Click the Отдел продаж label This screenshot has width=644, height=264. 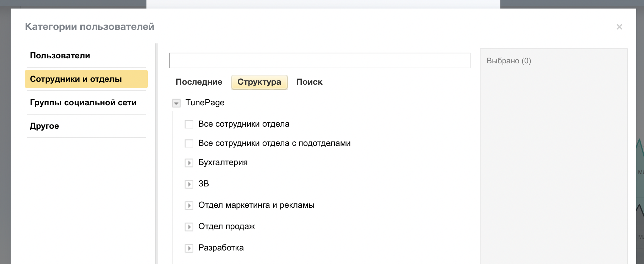point(226,227)
